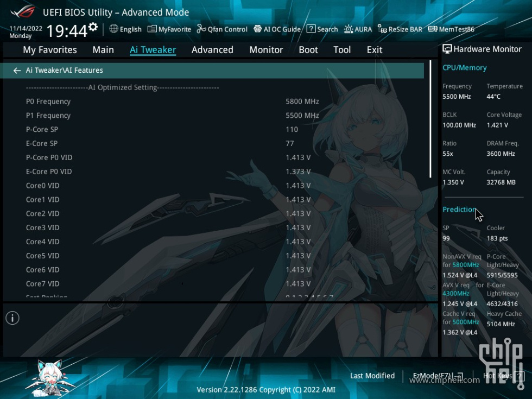Select the P0 Frequency row
This screenshot has height=399, width=532.
[214, 102]
